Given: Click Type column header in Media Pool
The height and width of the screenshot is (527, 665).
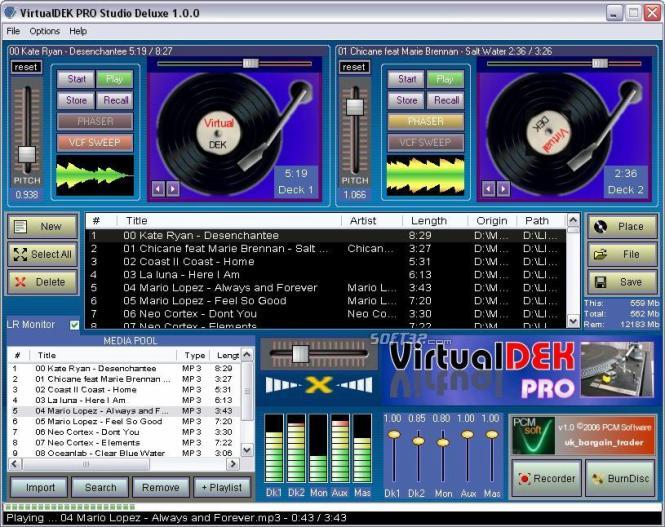Looking at the screenshot, I should (195, 355).
